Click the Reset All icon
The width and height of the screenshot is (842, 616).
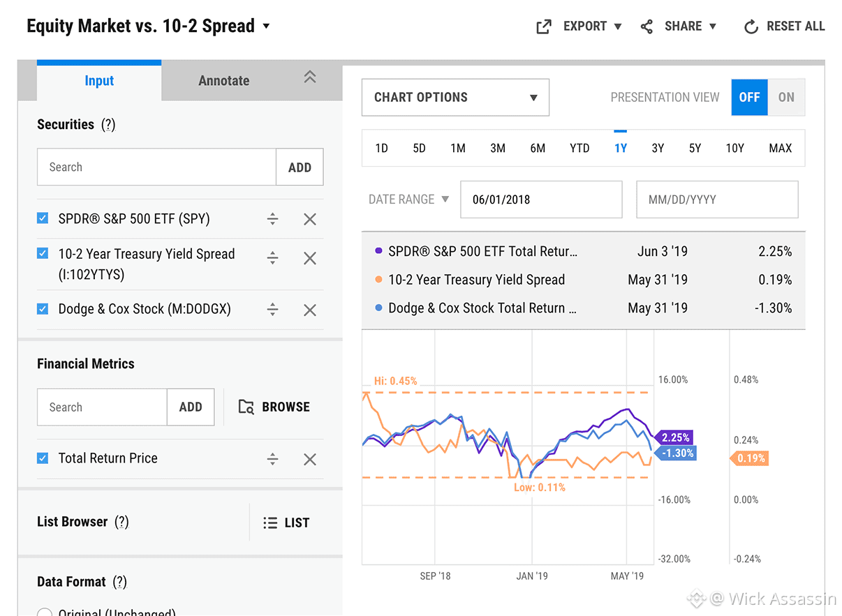[x=751, y=27]
